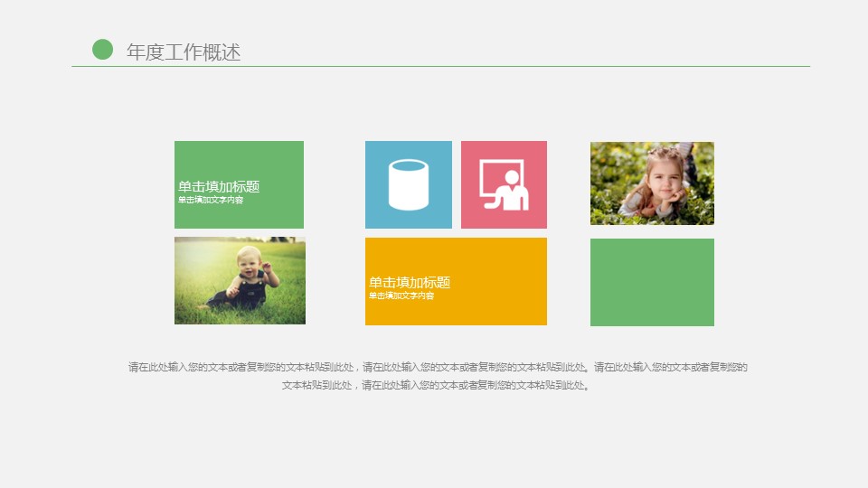The image size is (868, 488).
Task: Select the photo of girl lying in grass
Action: 652,183
